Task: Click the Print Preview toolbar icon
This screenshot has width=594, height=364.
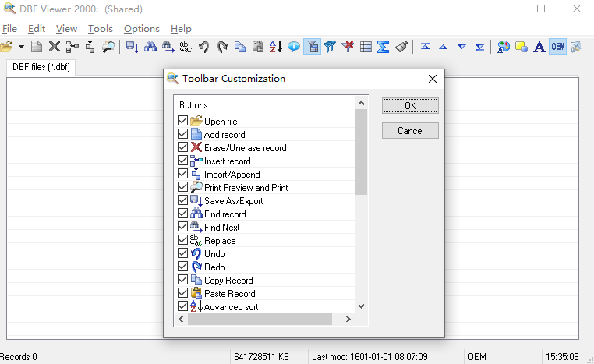Action: coord(108,47)
